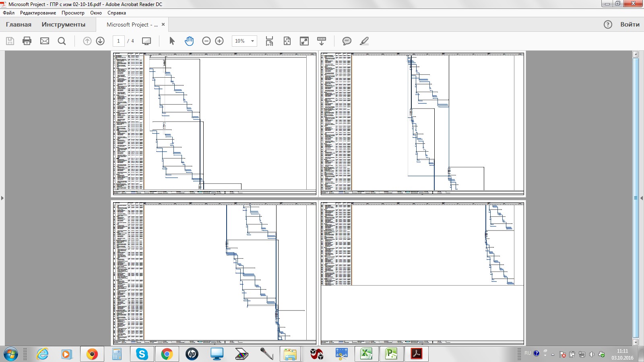The width and height of the screenshot is (644, 362).
Task: Launch Internet Explorer from taskbar
Action: (42, 354)
